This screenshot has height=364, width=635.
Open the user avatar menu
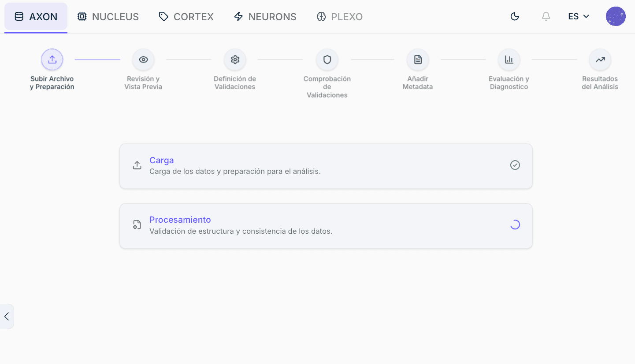[x=616, y=16]
